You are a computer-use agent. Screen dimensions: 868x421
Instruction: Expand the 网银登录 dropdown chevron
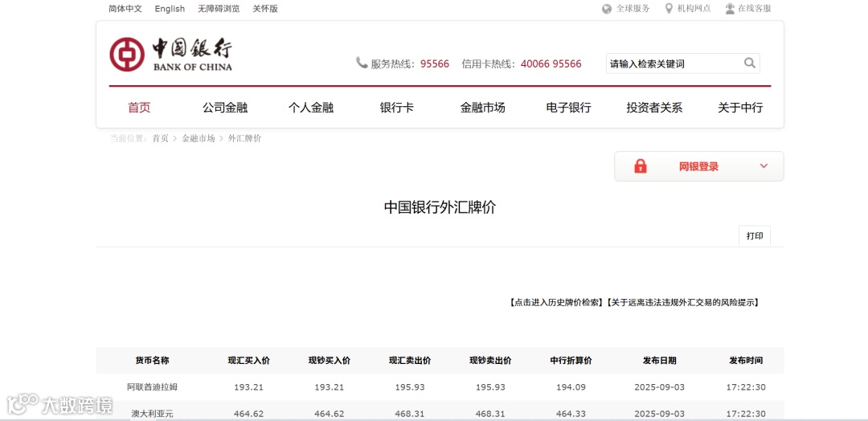click(x=764, y=166)
